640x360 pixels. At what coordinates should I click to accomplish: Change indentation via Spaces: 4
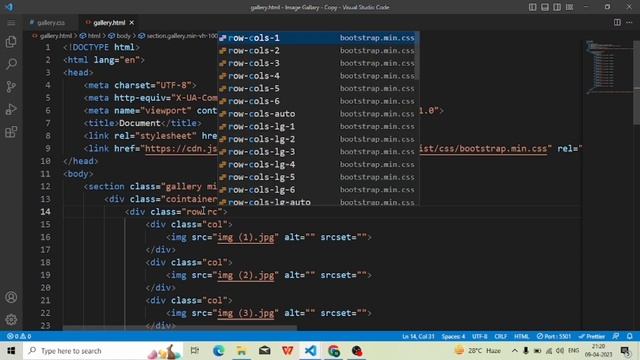[x=453, y=336]
